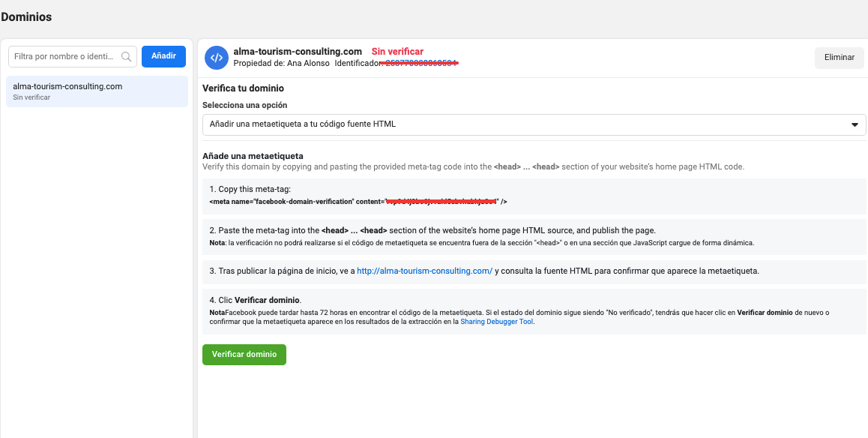868x438 pixels.
Task: Click 'Propiedad de: Ana Alonso' text
Action: (x=282, y=64)
